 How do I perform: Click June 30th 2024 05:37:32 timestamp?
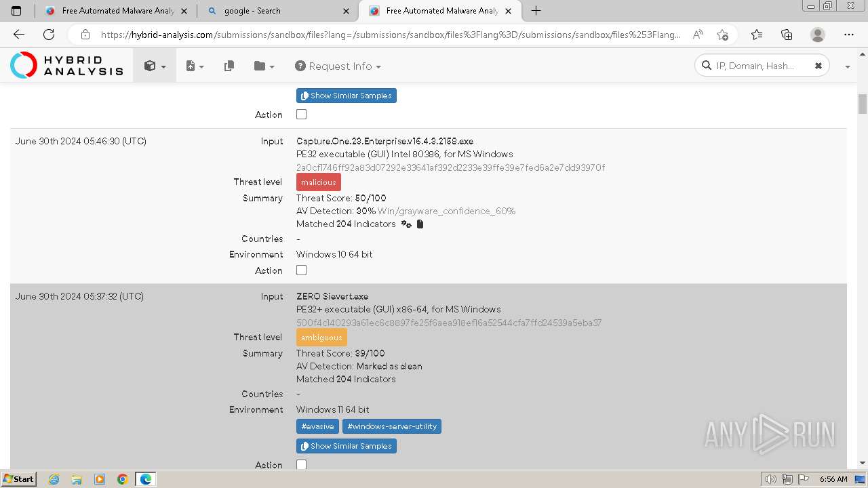(x=79, y=296)
